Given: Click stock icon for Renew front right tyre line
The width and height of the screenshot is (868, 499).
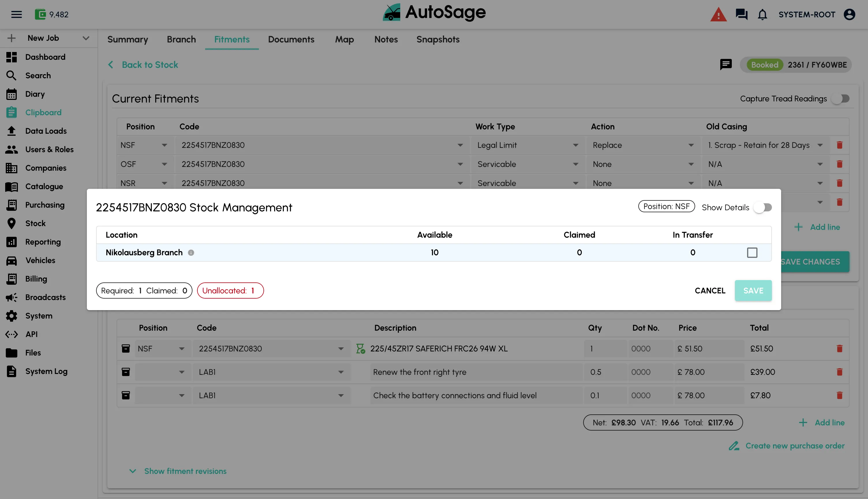Looking at the screenshot, I should click(126, 372).
